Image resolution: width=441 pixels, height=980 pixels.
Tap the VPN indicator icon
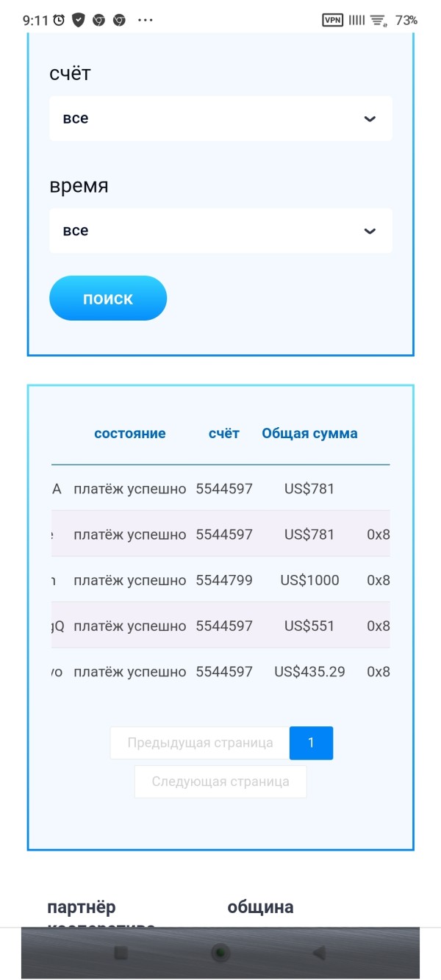[333, 21]
